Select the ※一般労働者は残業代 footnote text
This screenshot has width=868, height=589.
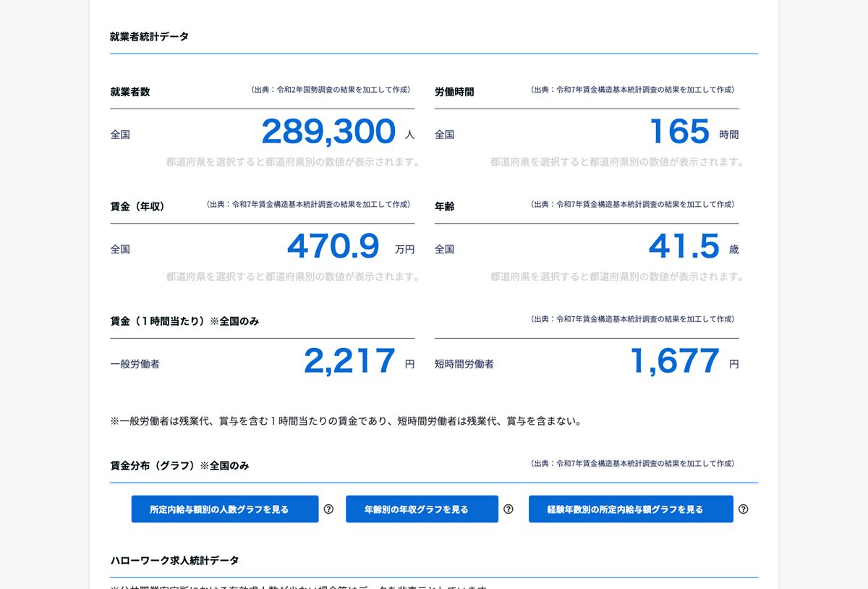coord(346,420)
